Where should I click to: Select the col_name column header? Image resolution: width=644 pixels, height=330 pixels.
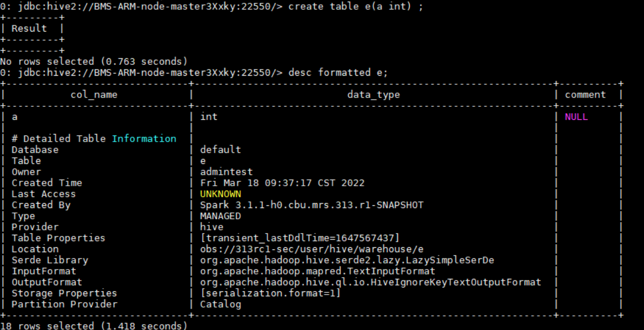point(94,95)
